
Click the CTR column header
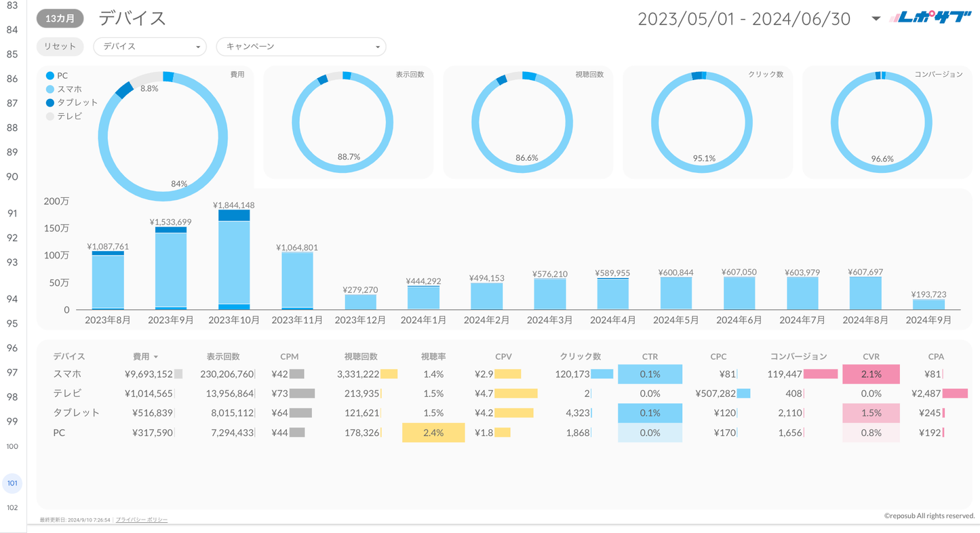point(650,356)
